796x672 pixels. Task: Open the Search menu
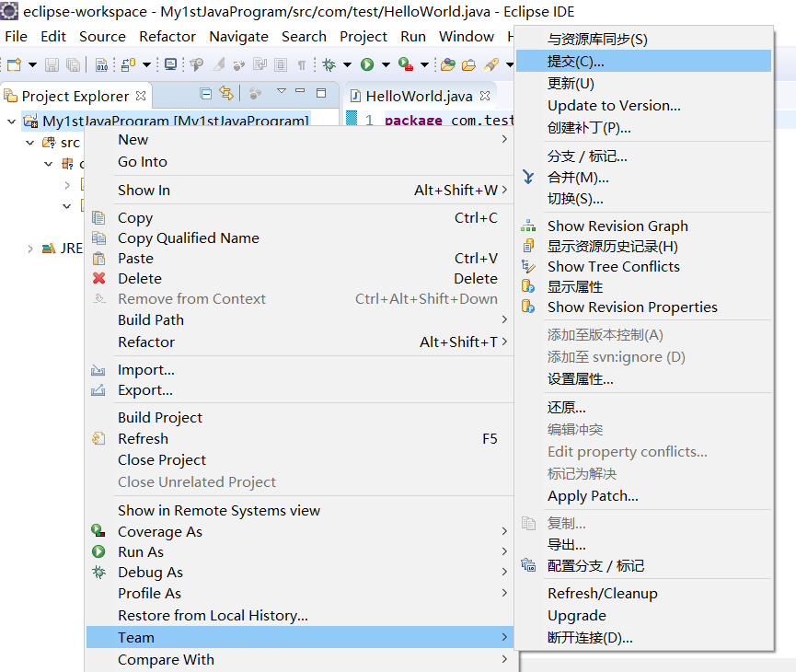click(304, 37)
